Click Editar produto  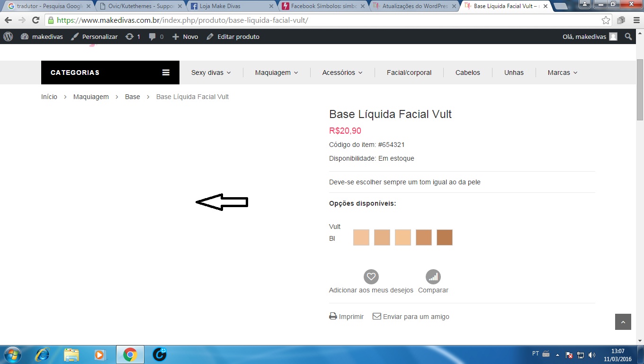[233, 36]
